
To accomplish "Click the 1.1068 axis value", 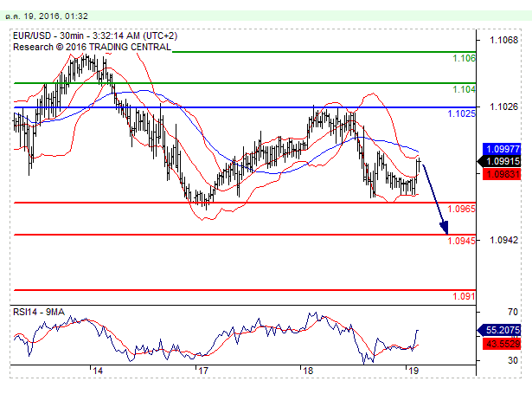I will 503,40.
